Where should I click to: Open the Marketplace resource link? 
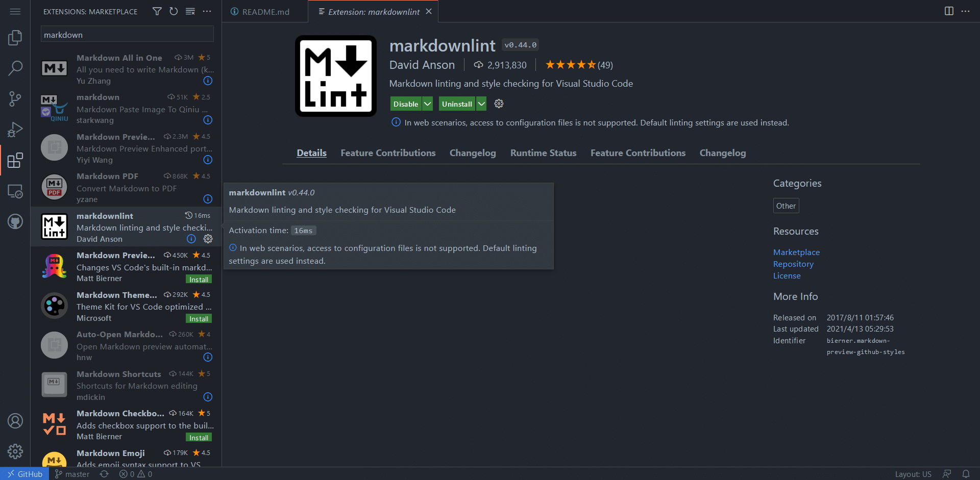(796, 252)
